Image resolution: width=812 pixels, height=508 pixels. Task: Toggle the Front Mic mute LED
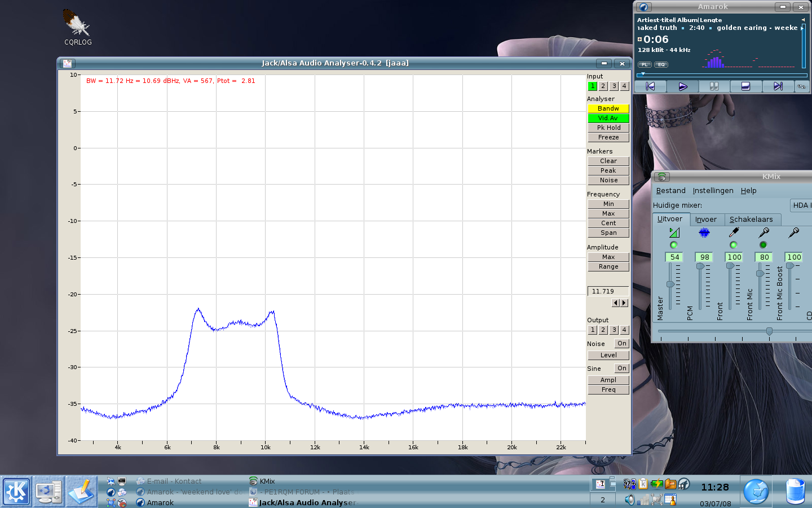pos(763,245)
